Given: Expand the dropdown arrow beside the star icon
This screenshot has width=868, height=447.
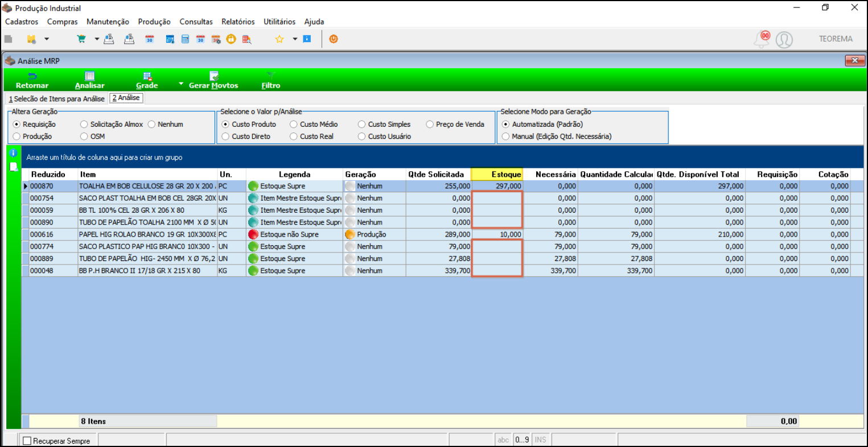Looking at the screenshot, I should 295,39.
